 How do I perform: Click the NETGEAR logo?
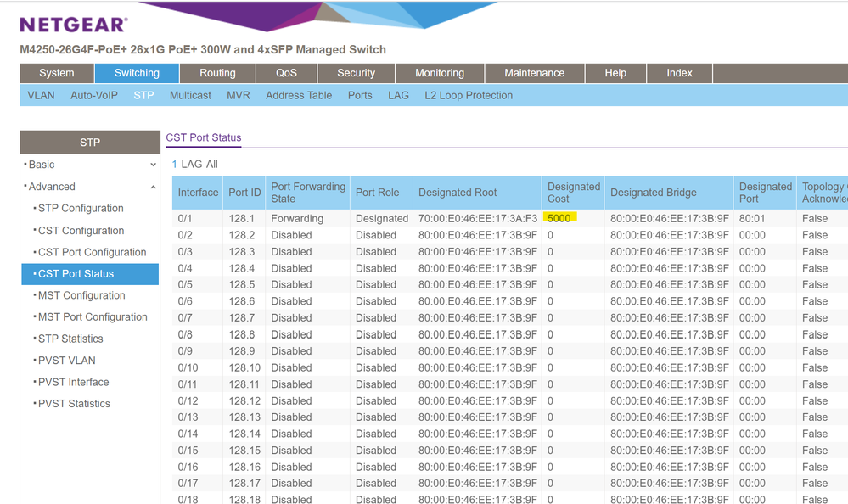pyautogui.click(x=74, y=25)
